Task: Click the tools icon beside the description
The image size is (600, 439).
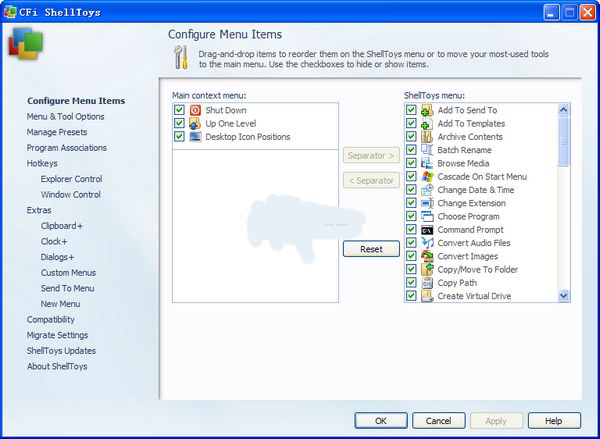Action: point(181,57)
